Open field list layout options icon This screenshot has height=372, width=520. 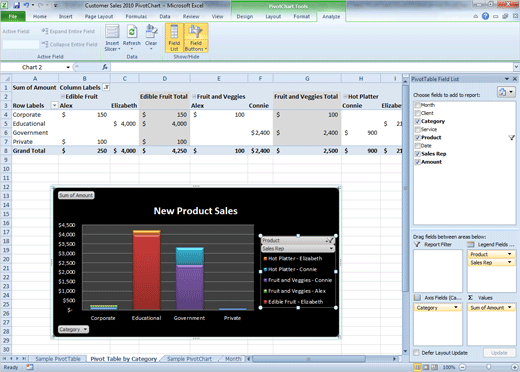[x=506, y=92]
